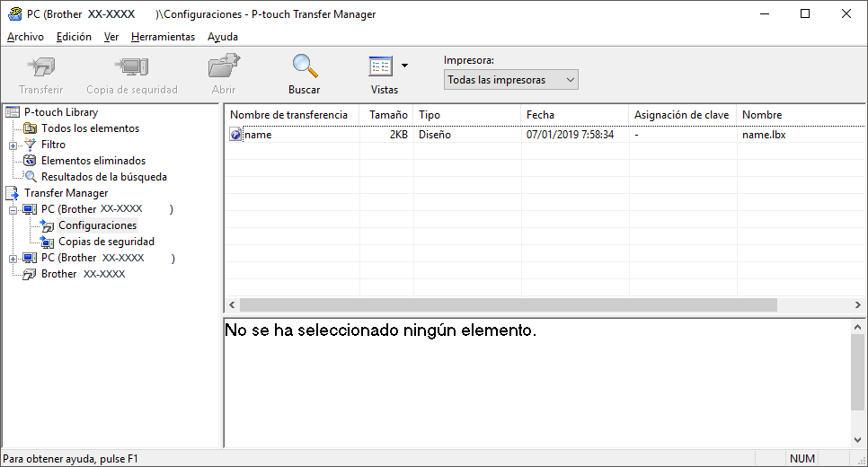The height and width of the screenshot is (467, 868).
Task: Click horizontal scrollbar right arrow
Action: click(x=857, y=304)
